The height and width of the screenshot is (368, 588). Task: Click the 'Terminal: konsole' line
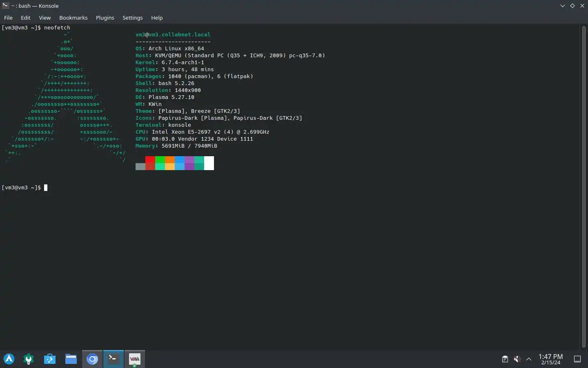[163, 125]
